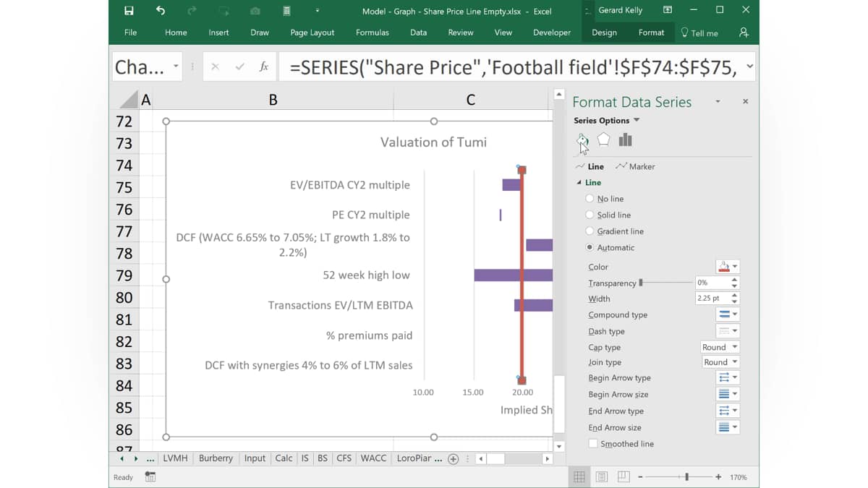Click the Enter checkmark in formula bar
This screenshot has height=488, width=868.
239,67
